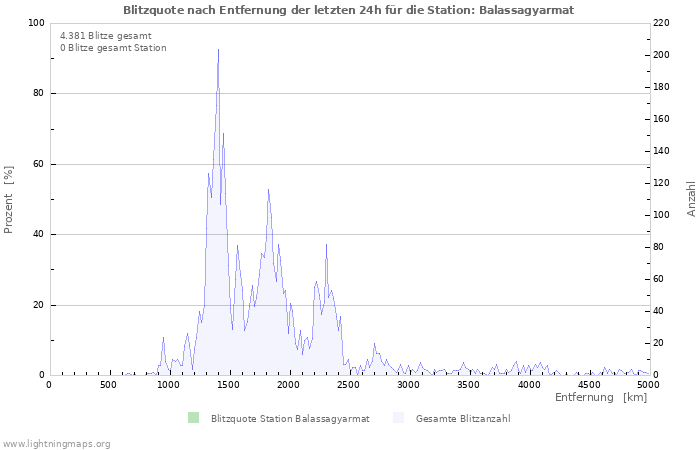
Task: Click the 'Prozent [%]' left axis label
Action: click(x=10, y=200)
